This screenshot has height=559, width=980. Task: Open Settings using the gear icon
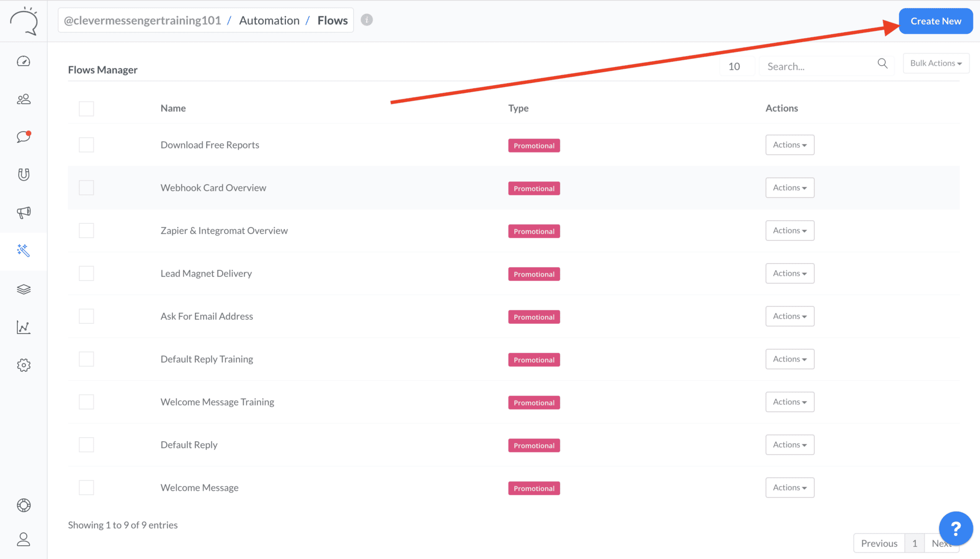click(23, 365)
